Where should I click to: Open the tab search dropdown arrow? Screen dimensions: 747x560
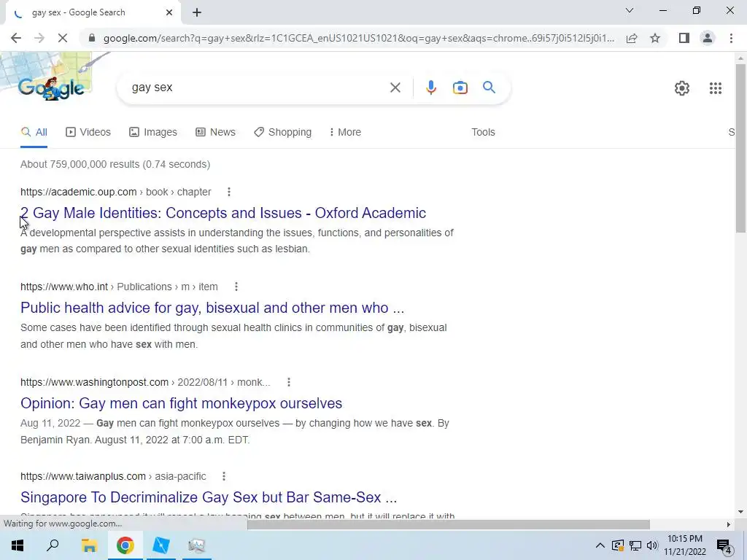[x=630, y=10]
